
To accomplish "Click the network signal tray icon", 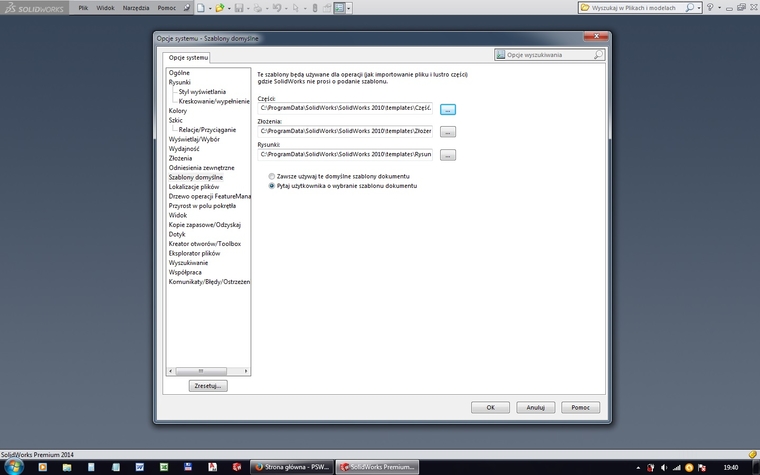I will [676, 468].
